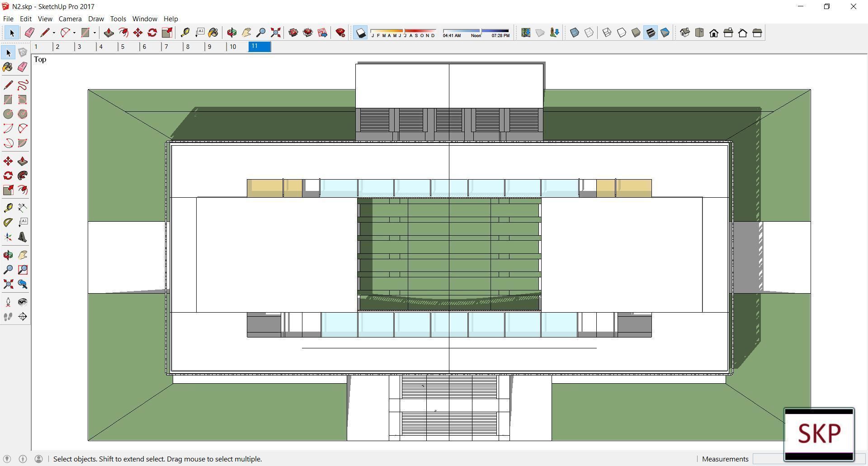Open the Help menu
This screenshot has width=868, height=466.
point(170,19)
